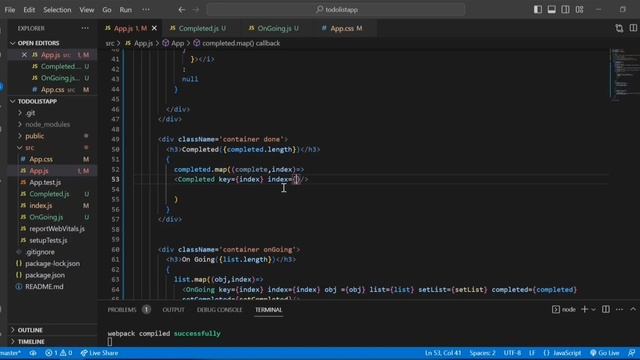Open the Run menu
This screenshot has width=640, height=360.
coord(126,9)
